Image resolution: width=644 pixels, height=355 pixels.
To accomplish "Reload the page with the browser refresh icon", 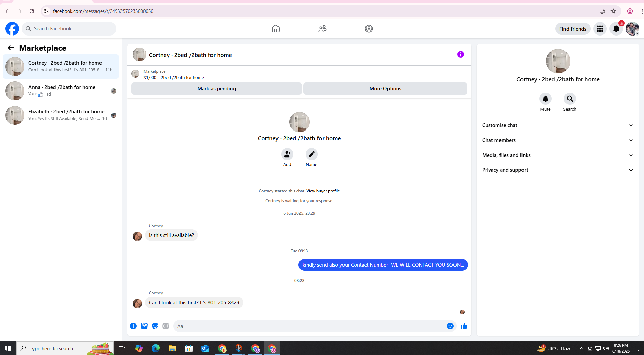I will click(x=32, y=11).
